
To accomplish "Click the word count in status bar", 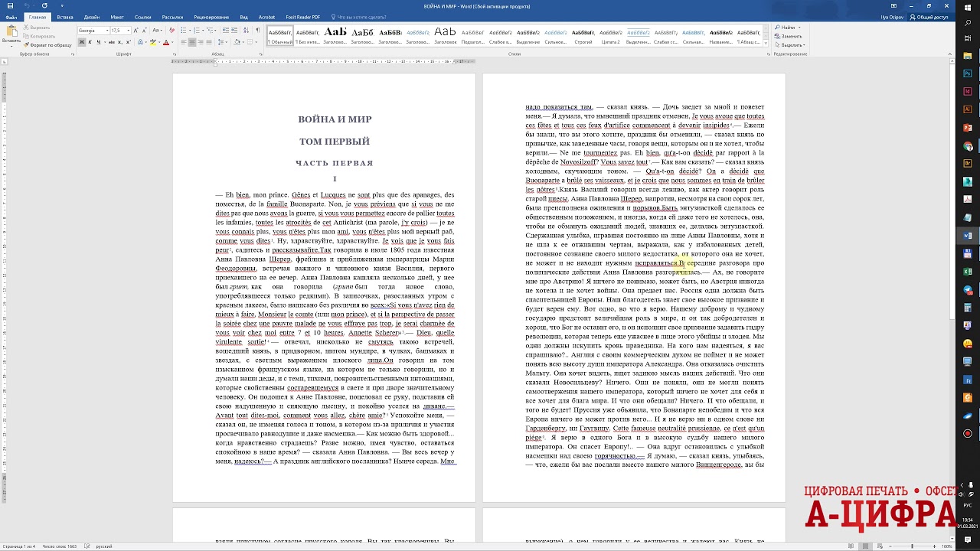I will click(x=59, y=546).
